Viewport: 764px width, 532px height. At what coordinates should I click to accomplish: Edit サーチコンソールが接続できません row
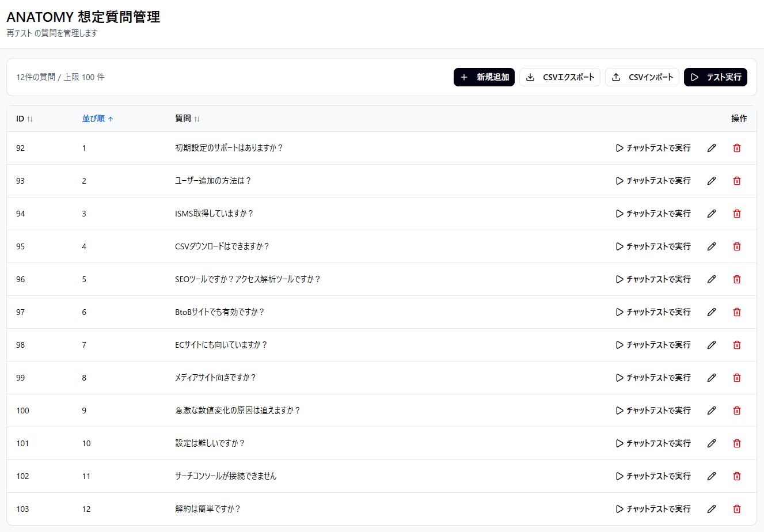tap(712, 476)
